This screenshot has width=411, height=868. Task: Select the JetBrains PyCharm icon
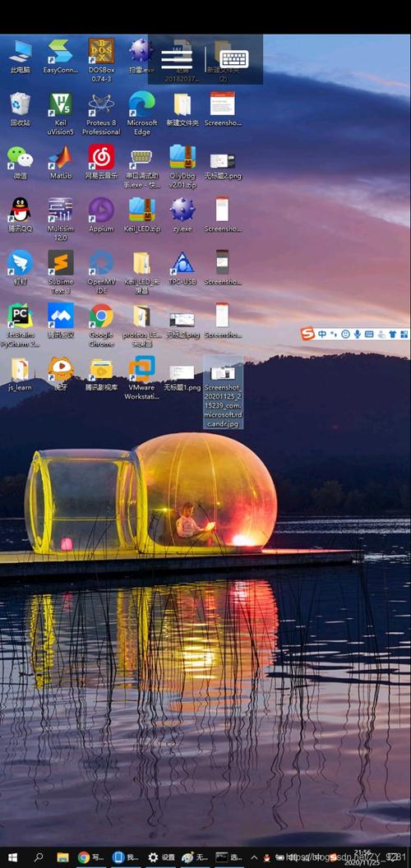tap(20, 325)
